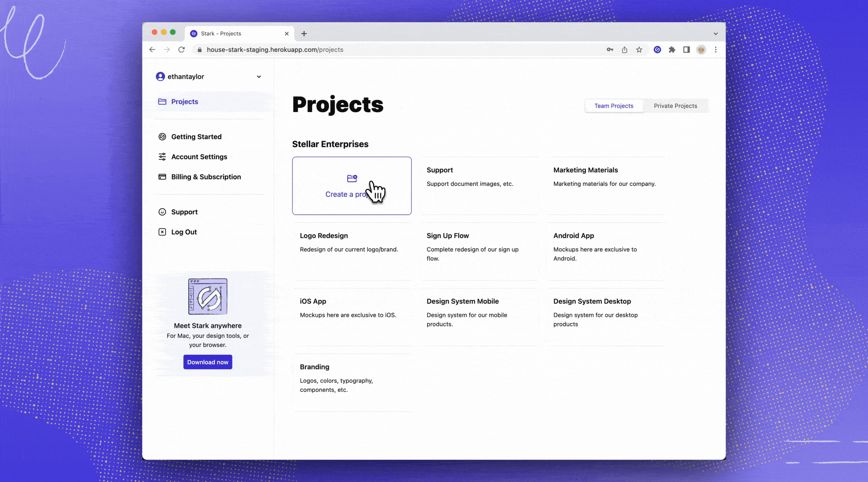
Task: Click the Getting Started icon
Action: click(162, 137)
